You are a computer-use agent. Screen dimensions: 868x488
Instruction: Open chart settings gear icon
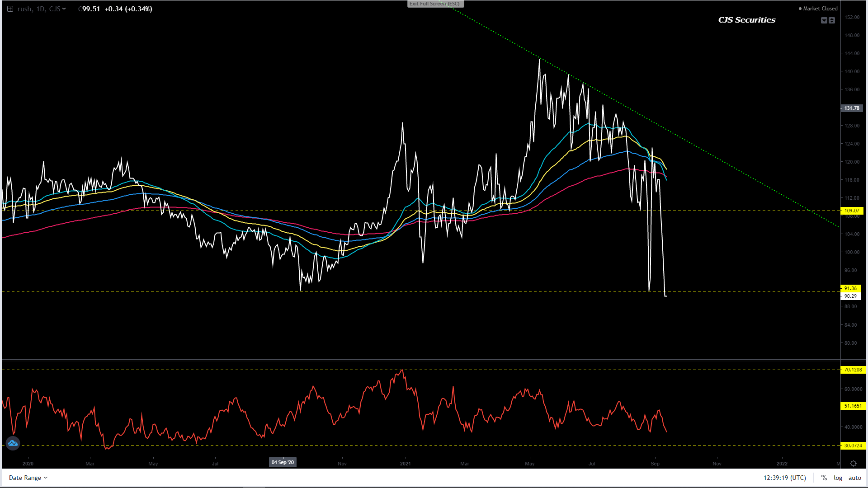click(x=853, y=464)
